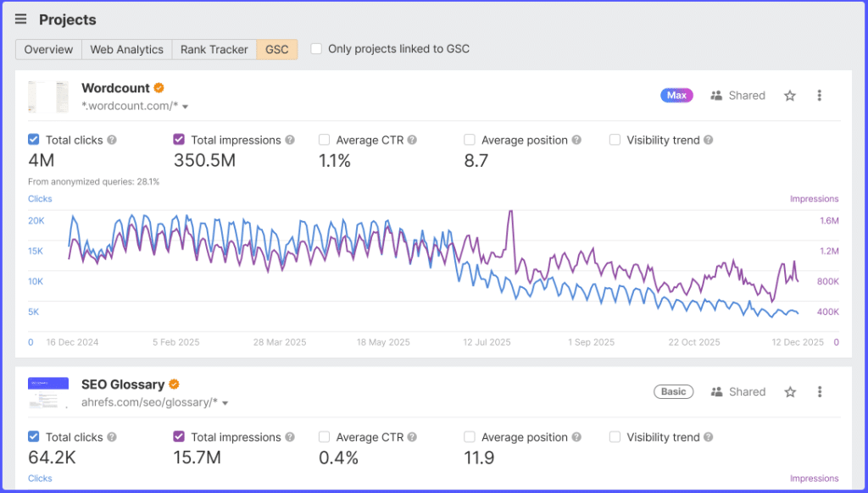Open SEO Glossary three-dot options menu
Screen dimensions: 868x493
click(819, 392)
